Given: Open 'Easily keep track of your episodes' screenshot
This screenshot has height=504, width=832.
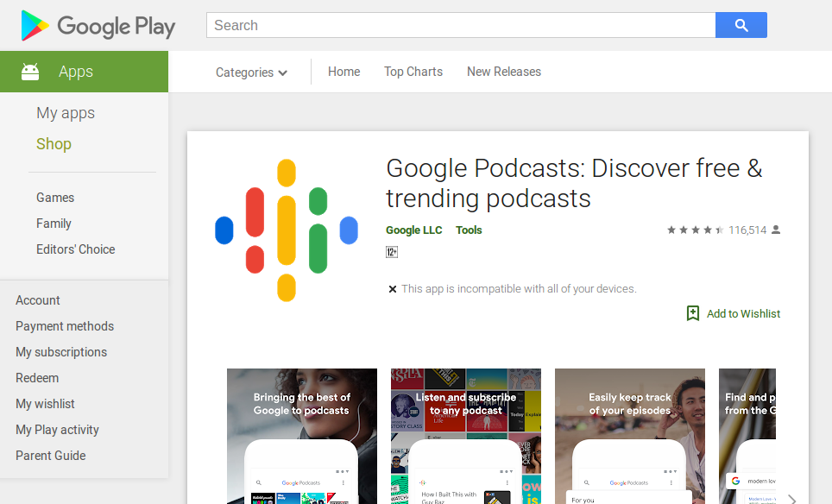Looking at the screenshot, I should click(630, 436).
